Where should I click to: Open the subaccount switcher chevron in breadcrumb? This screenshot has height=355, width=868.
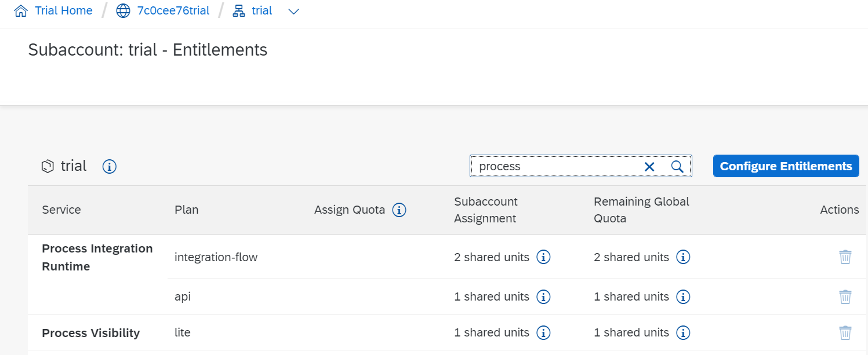[293, 11]
